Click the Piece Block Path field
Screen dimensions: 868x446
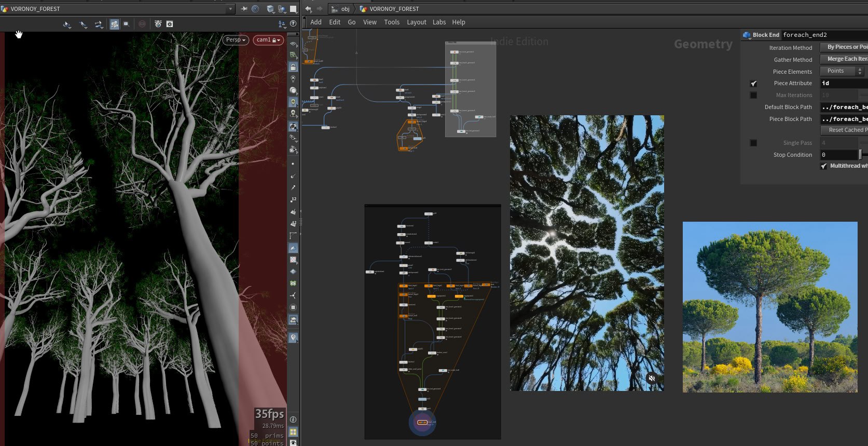844,119
